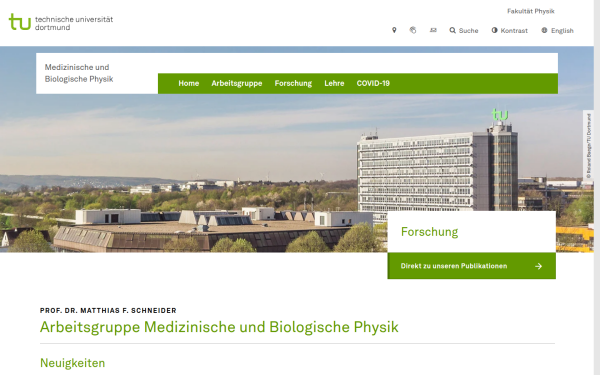Open the Forschung menu in green bar
The height and width of the screenshot is (375, 600).
tap(293, 83)
